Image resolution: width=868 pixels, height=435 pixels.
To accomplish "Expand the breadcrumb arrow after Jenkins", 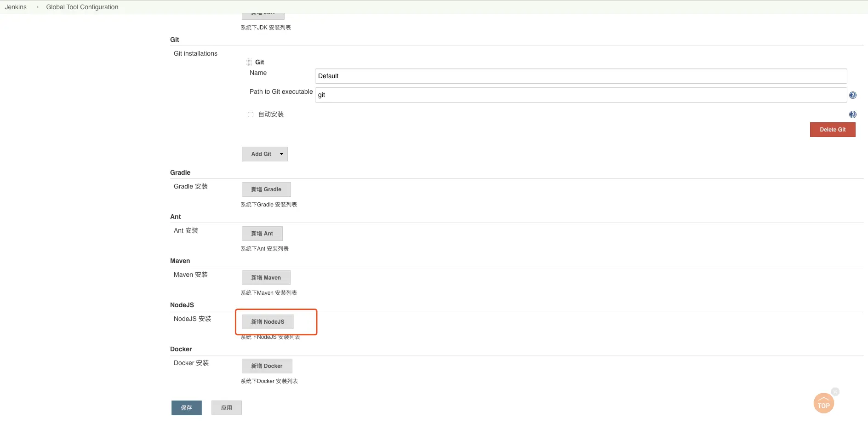I will coord(37,7).
